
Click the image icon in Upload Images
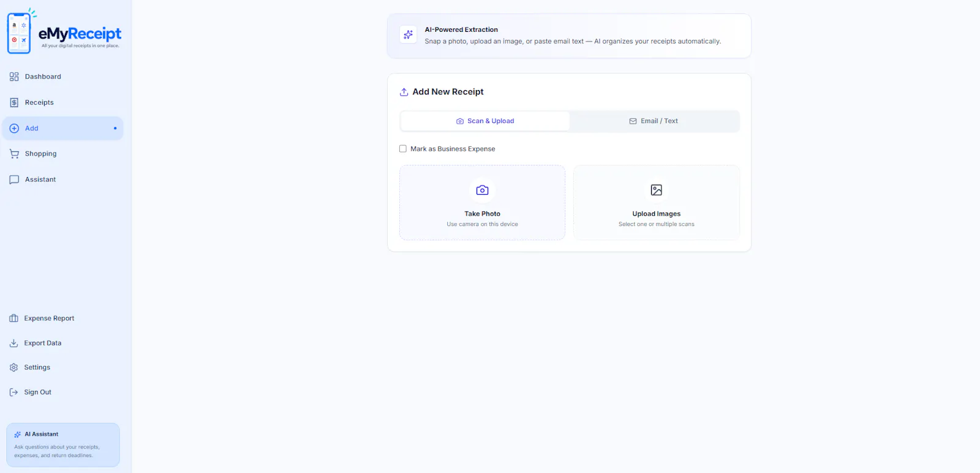pos(657,190)
